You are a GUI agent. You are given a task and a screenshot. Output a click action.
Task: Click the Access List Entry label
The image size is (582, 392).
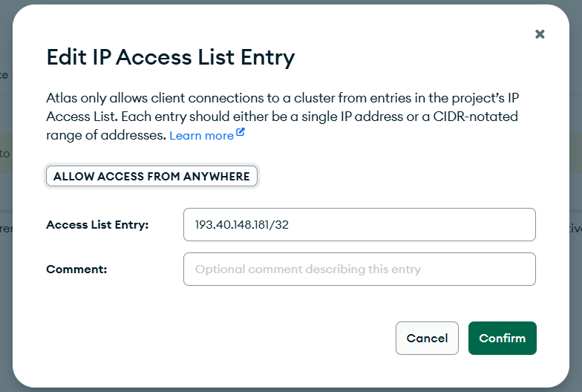[x=97, y=225]
